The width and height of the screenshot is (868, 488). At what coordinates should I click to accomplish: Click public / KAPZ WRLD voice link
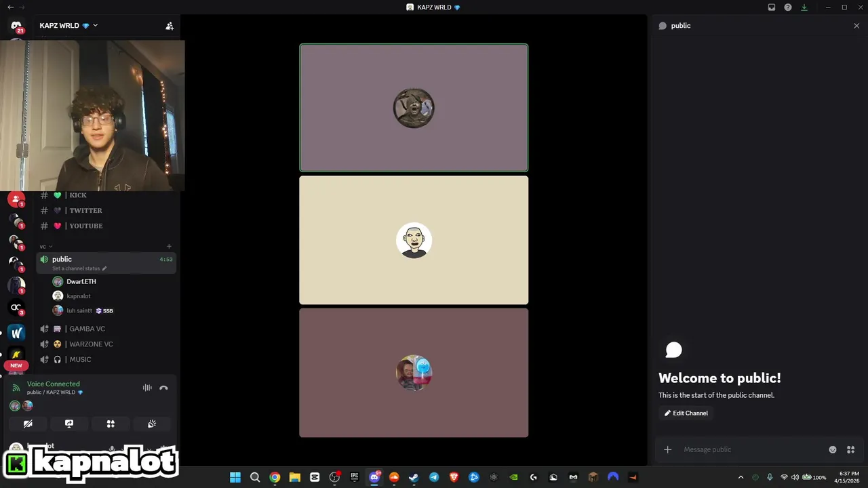55,392
